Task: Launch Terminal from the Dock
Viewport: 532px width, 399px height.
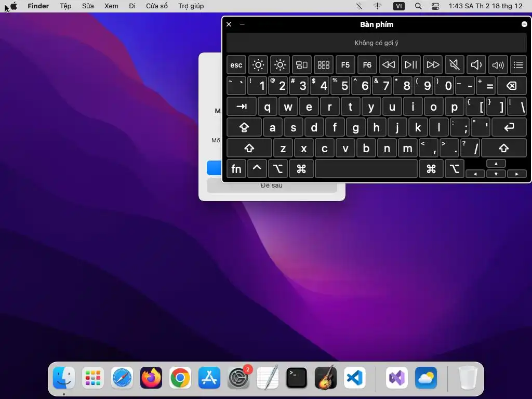Action: pos(297,378)
